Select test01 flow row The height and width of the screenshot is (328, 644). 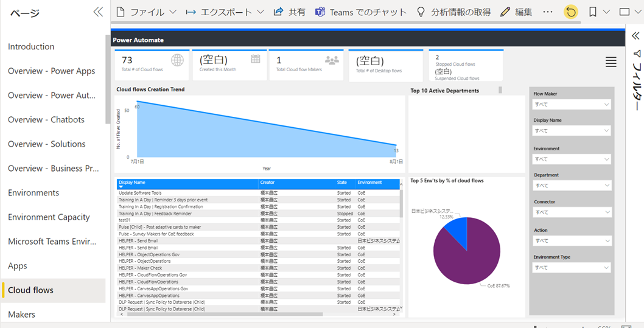pos(258,220)
